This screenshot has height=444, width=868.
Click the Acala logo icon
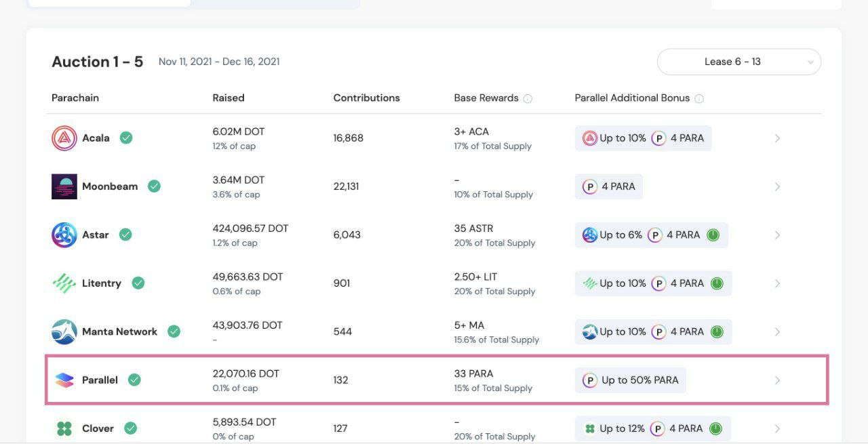coord(64,138)
